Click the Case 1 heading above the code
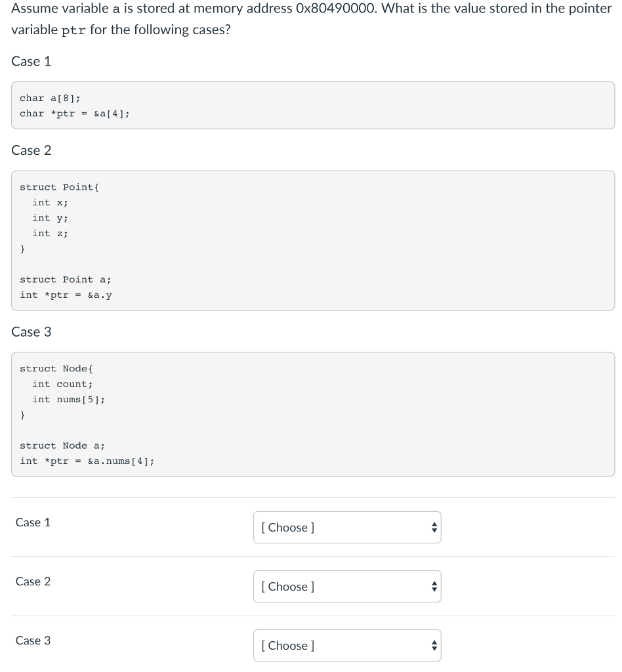622x672 pixels. click(31, 61)
